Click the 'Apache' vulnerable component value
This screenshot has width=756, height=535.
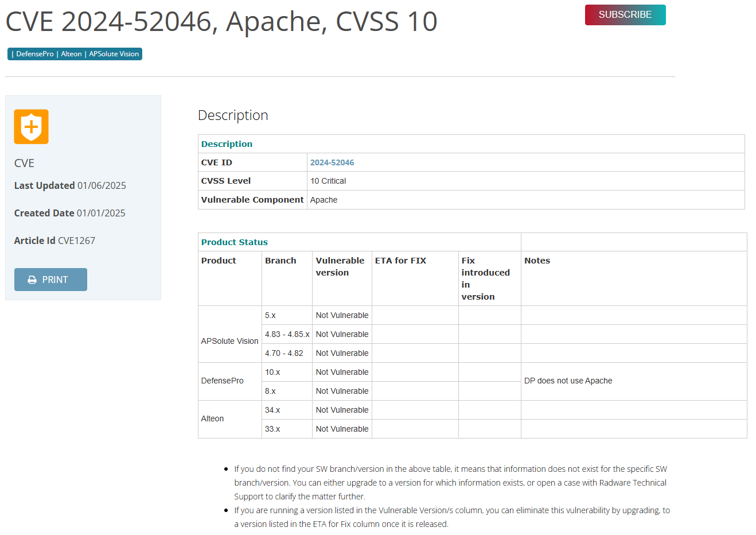tap(324, 200)
